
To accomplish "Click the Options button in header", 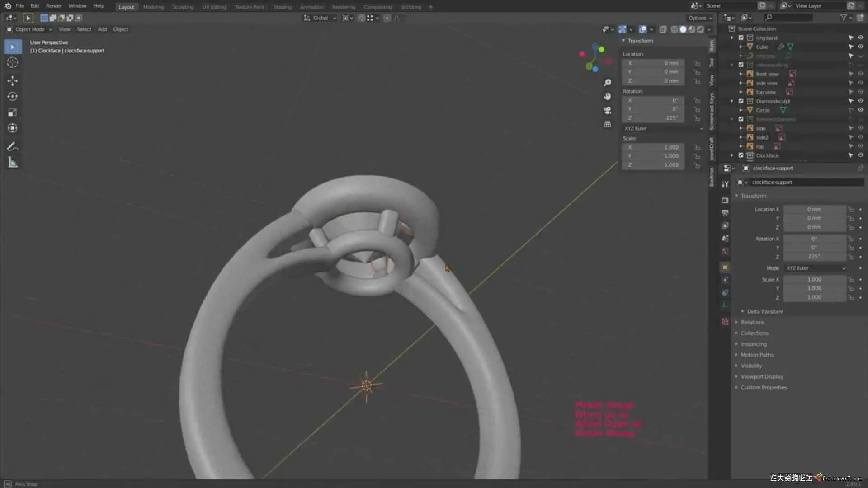I will click(700, 18).
